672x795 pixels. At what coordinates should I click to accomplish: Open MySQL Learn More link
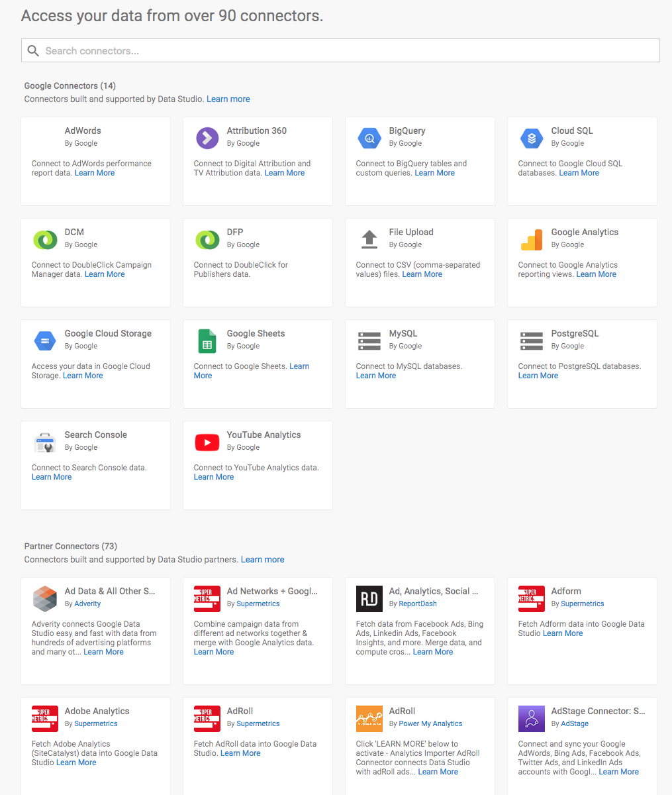point(376,376)
